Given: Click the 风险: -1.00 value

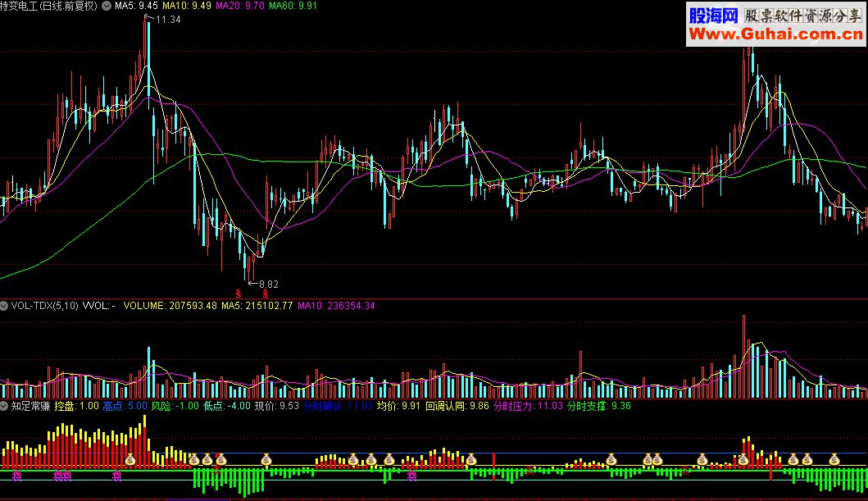Looking at the screenshot, I should click(x=175, y=406).
